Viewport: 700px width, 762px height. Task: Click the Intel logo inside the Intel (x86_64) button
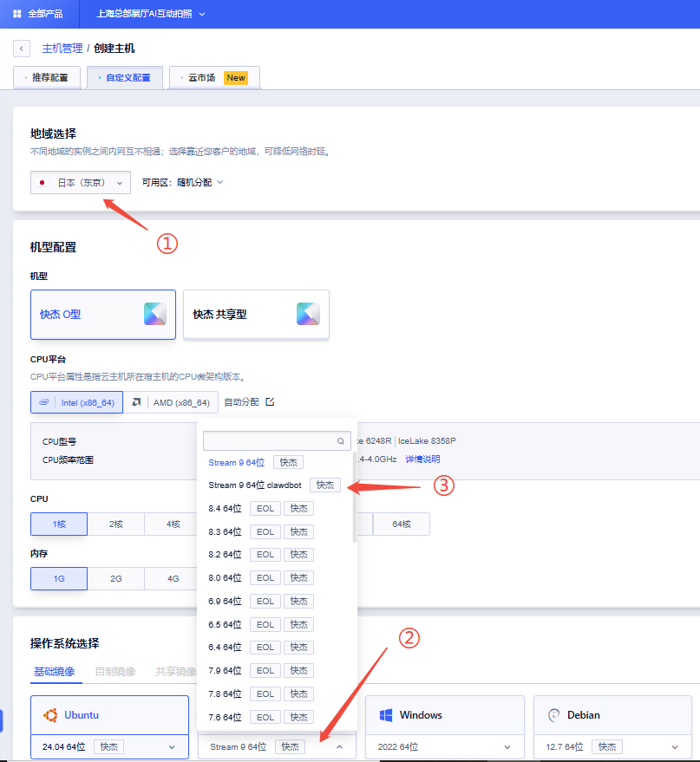(43, 401)
